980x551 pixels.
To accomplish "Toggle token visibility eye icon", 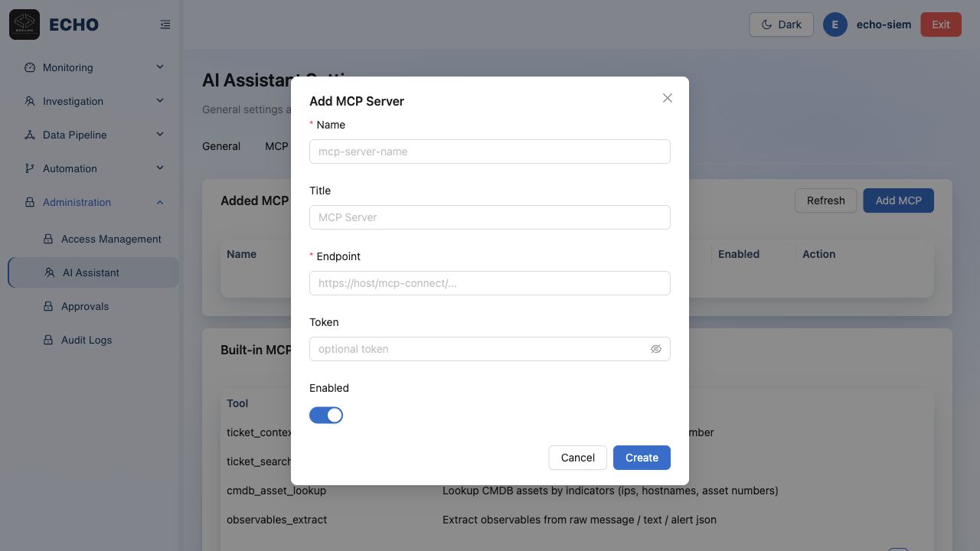I will (x=656, y=349).
